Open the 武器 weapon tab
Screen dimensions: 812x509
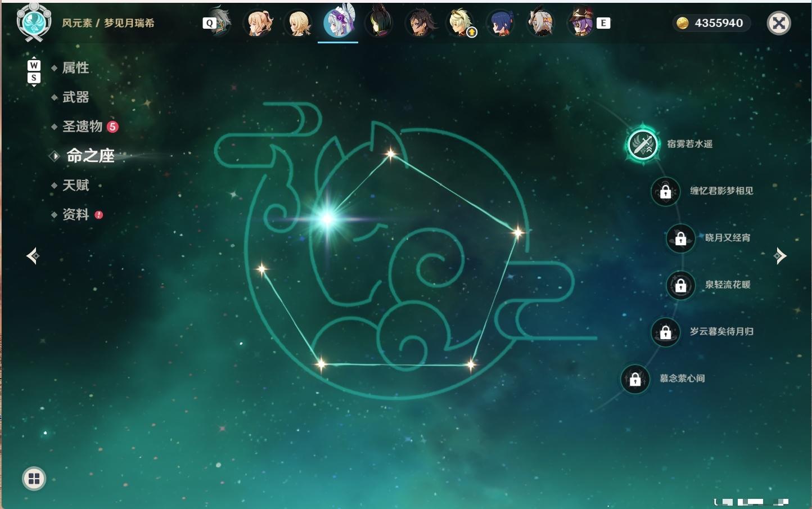(75, 97)
